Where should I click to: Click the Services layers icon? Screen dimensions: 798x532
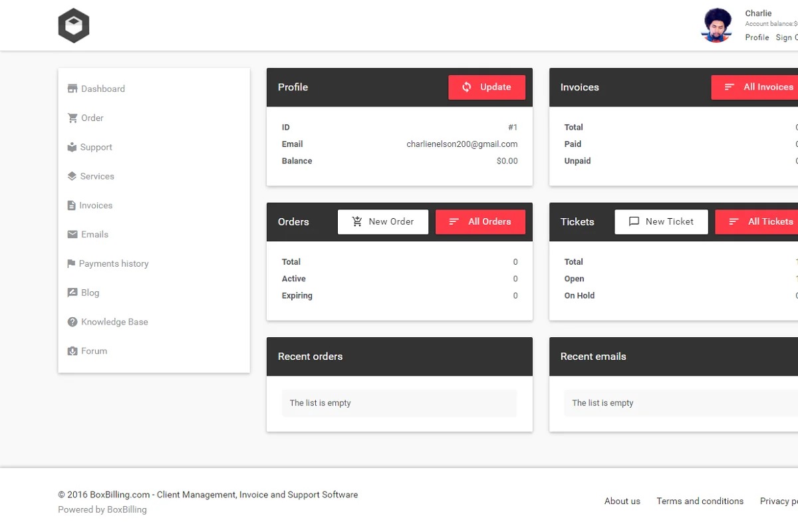[72, 176]
